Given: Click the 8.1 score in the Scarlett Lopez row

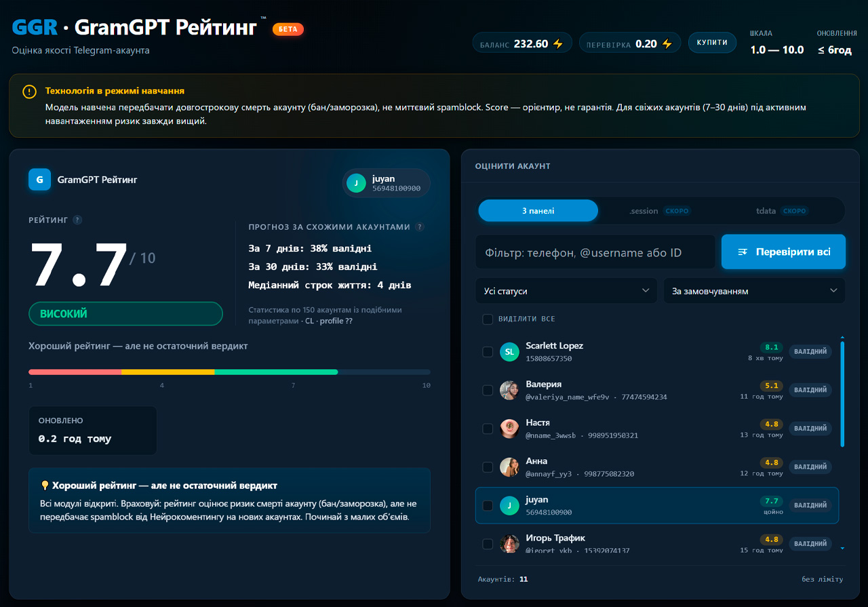Looking at the screenshot, I should (x=772, y=347).
